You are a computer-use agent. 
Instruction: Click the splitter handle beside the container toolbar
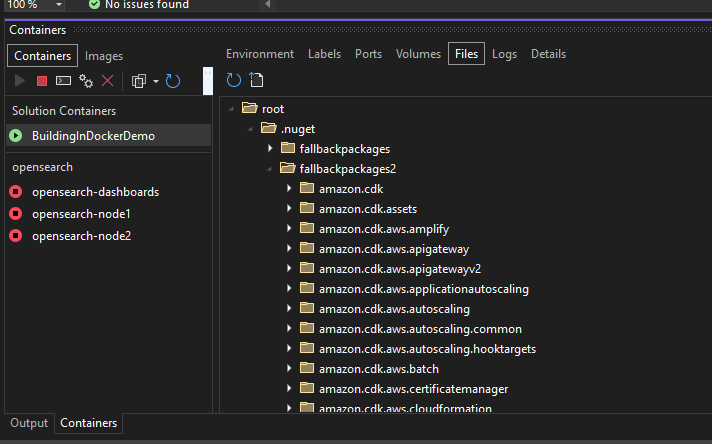(x=208, y=81)
